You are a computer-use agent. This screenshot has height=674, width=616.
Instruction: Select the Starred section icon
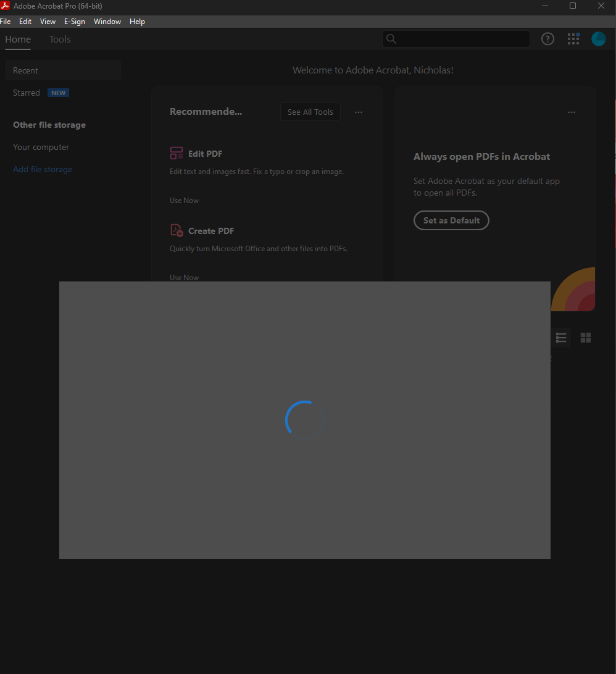point(27,93)
